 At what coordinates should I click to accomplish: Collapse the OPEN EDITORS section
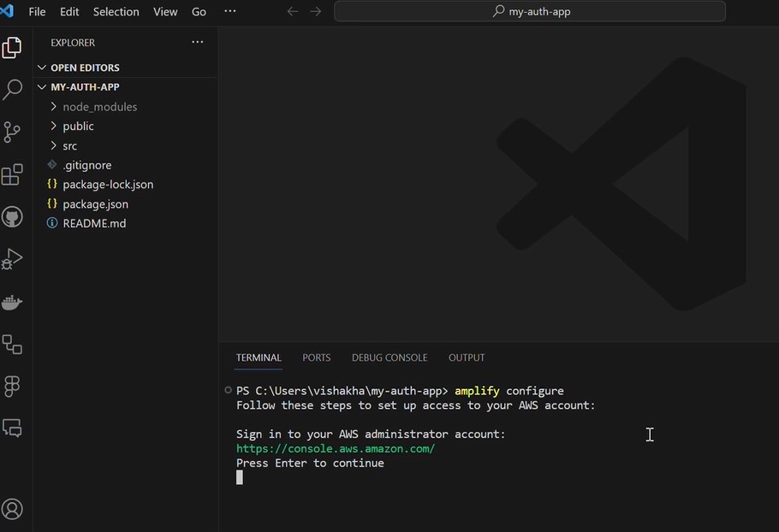tap(42, 67)
